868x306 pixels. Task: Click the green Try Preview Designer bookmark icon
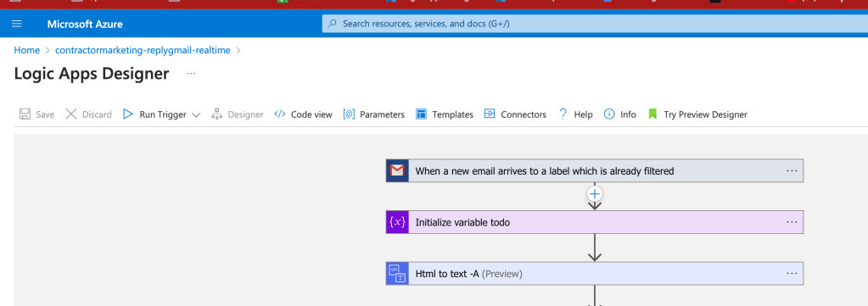pos(652,114)
